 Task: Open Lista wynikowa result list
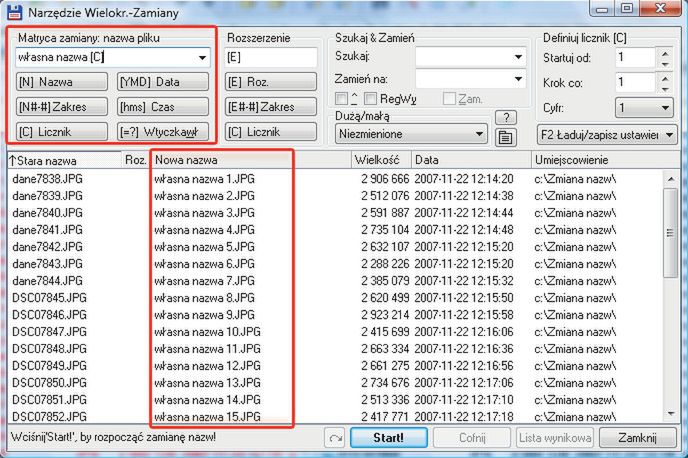coord(555,438)
